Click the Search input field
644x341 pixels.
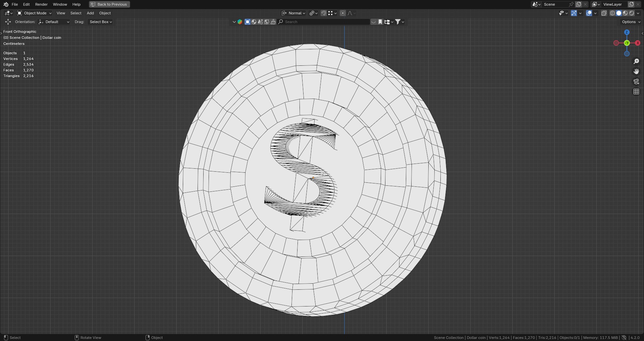(324, 22)
